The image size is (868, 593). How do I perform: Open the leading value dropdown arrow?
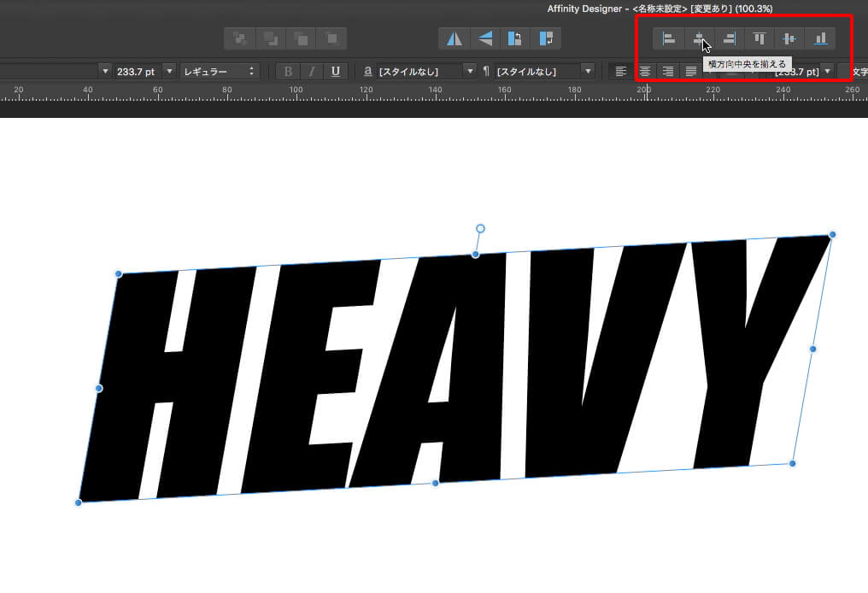(828, 72)
